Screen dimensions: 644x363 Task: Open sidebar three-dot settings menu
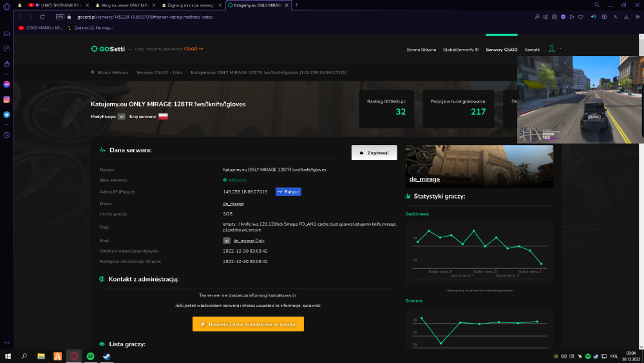click(6, 343)
